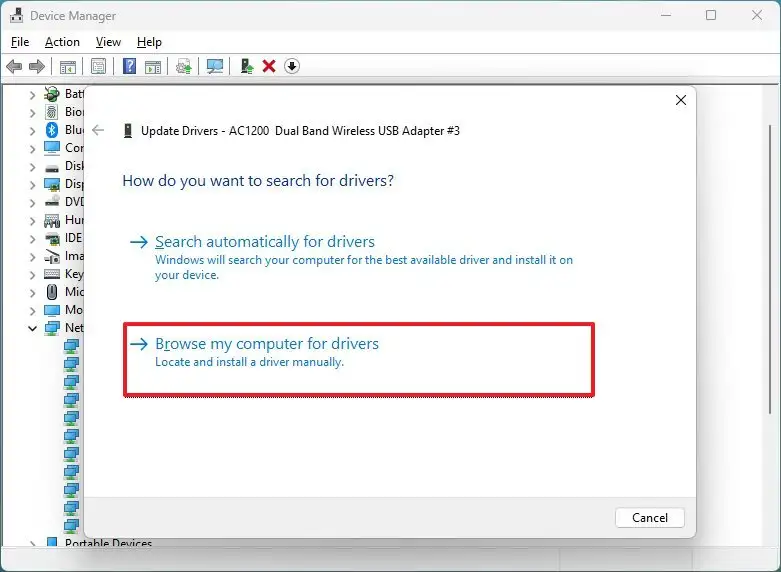
Task: Click the Properties toolbar icon
Action: tap(98, 66)
